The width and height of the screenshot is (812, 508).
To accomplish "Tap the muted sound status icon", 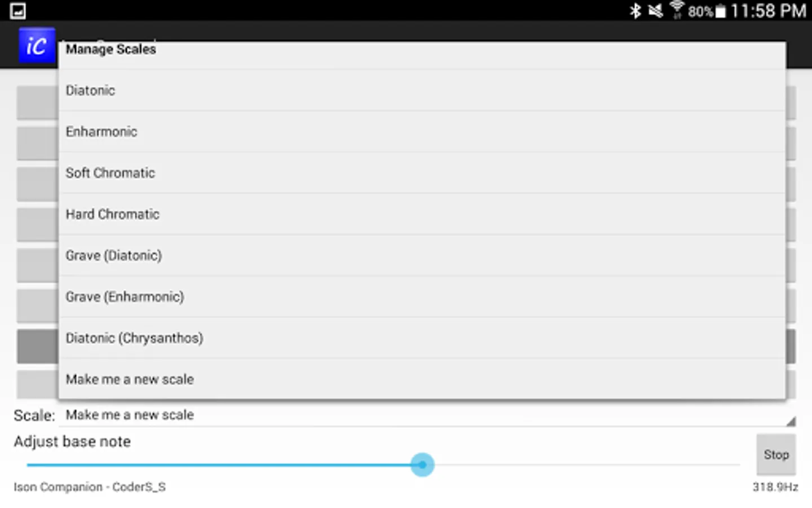I will [655, 11].
